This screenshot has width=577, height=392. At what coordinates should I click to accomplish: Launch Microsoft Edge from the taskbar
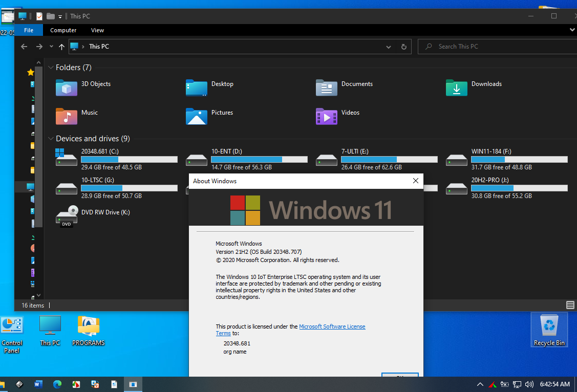pos(57,384)
